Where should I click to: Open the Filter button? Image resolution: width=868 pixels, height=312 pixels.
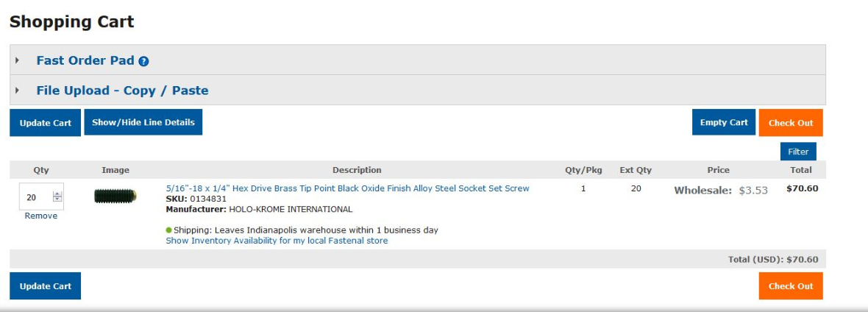tap(798, 152)
